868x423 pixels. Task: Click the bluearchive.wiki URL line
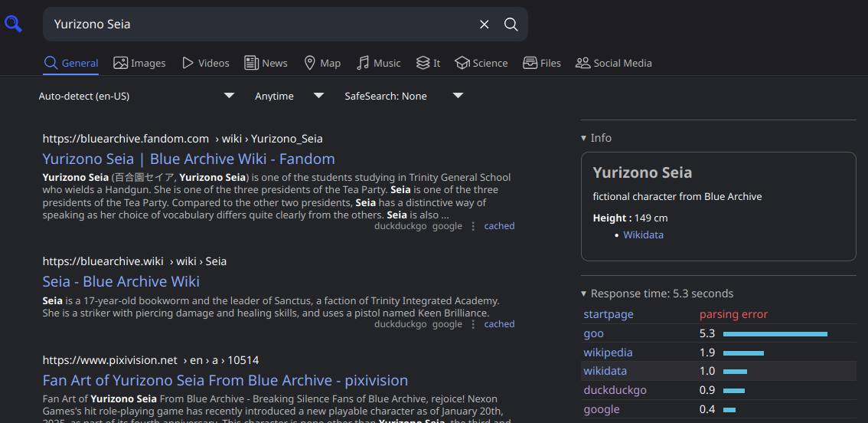click(x=135, y=261)
